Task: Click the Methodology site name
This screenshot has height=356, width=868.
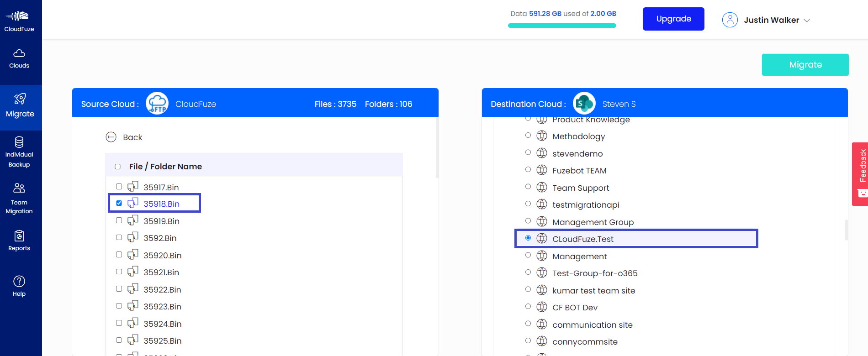Action: click(578, 136)
